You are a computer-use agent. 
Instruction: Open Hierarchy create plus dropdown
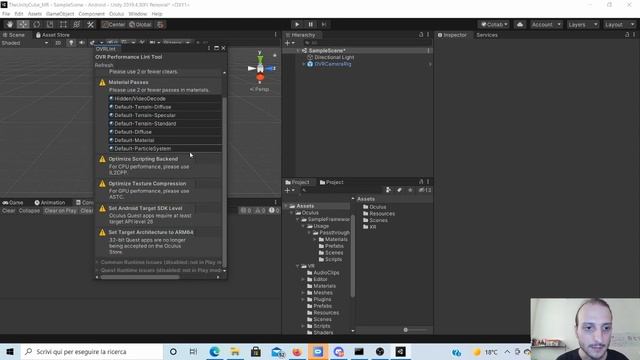coord(289,43)
